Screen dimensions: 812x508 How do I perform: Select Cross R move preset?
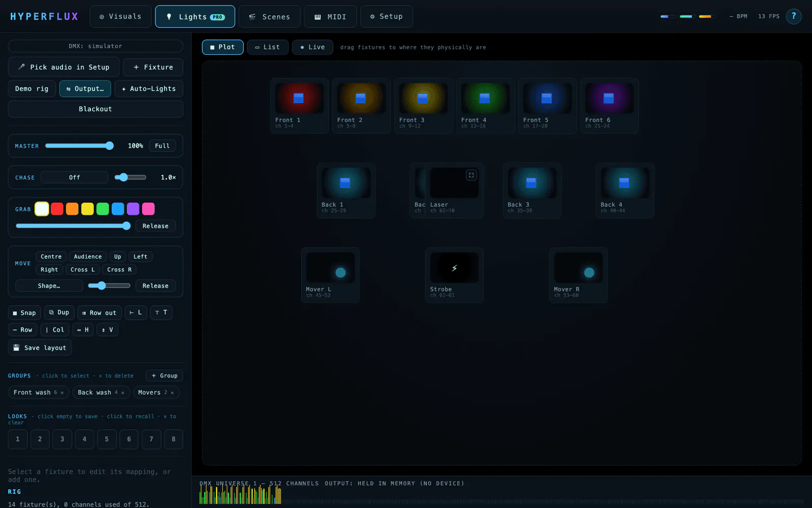tap(119, 270)
